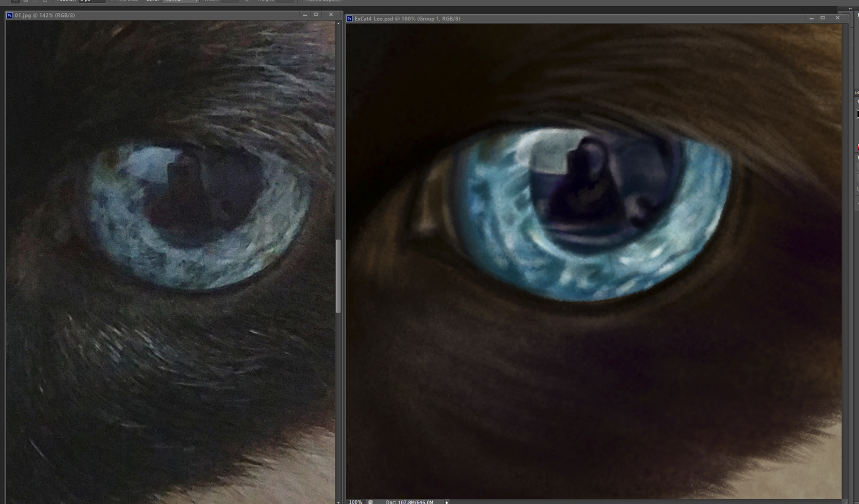Click the cat's pupil in 01.jpg photo
This screenshot has height=504, width=859.
coord(201,197)
